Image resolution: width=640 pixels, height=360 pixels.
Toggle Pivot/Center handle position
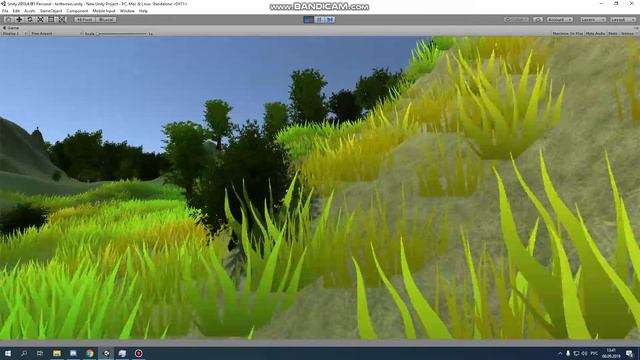coord(84,20)
